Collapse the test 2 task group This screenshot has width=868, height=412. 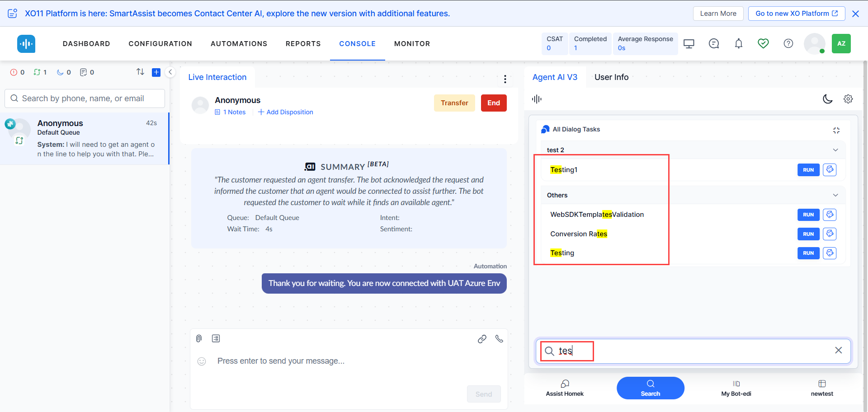tap(835, 150)
